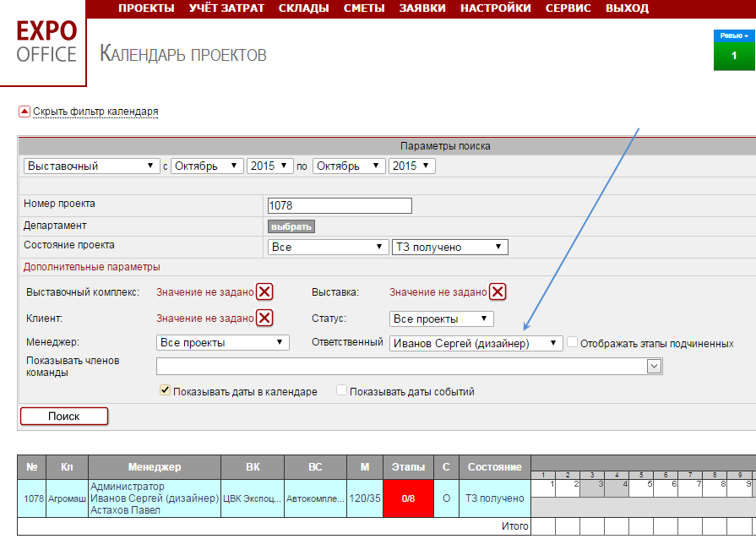Go to the НАСТРОЙКИ menu
Screen dimensions: 756x550
click(495, 8)
